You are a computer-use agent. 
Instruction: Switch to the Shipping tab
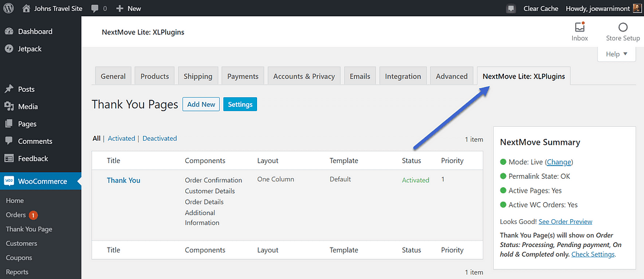point(198,76)
